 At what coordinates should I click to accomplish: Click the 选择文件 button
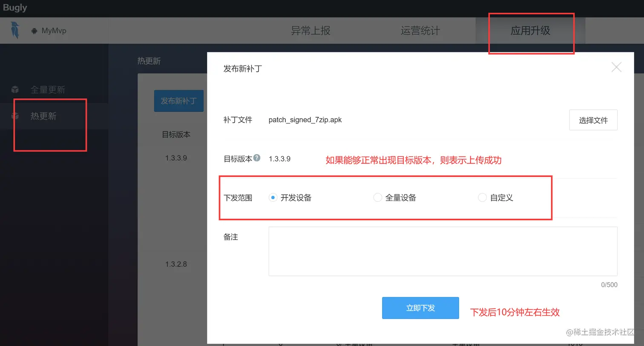pos(593,120)
